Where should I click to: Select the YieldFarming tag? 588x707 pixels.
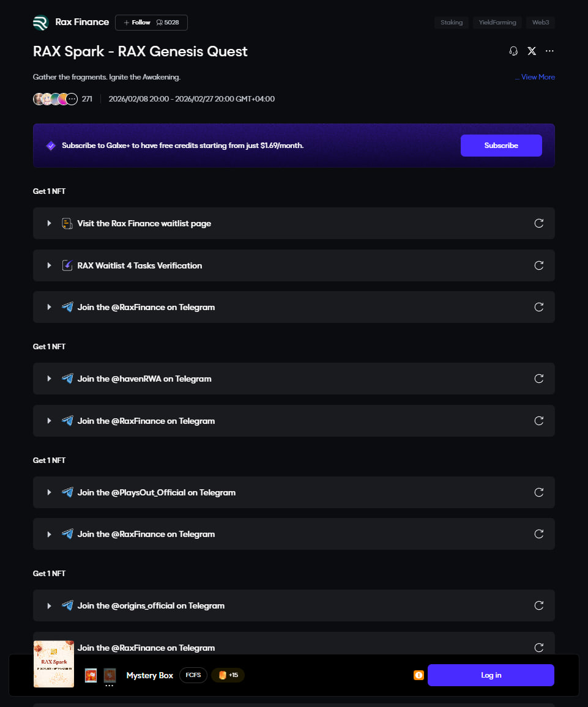point(497,23)
